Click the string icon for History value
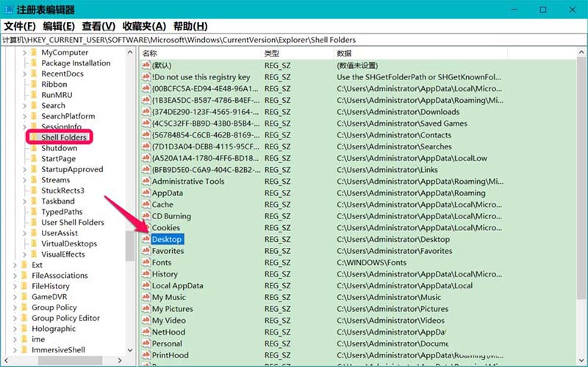The width and height of the screenshot is (588, 367). pyautogui.click(x=146, y=274)
